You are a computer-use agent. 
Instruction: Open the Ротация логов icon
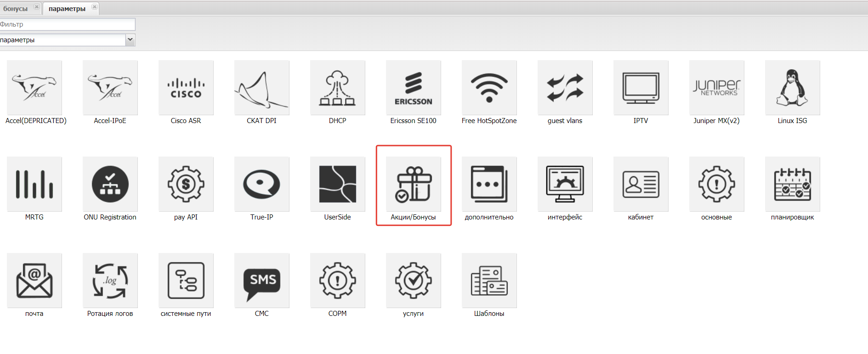tap(110, 281)
